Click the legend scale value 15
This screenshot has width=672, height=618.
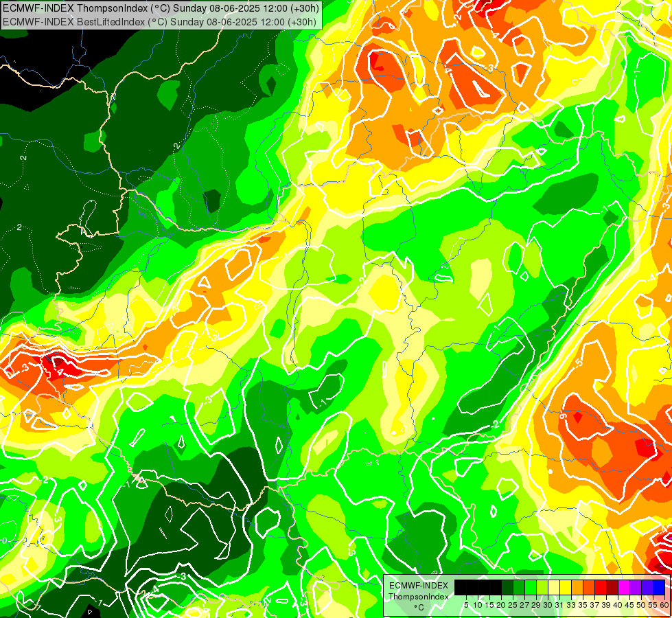[489, 605]
